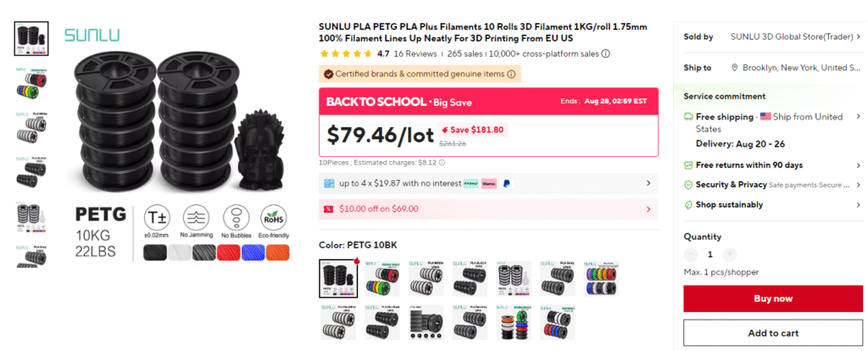Click the Security & Privacy shield icon
Viewport: 868px width, 351px height.
pyautogui.click(x=688, y=185)
